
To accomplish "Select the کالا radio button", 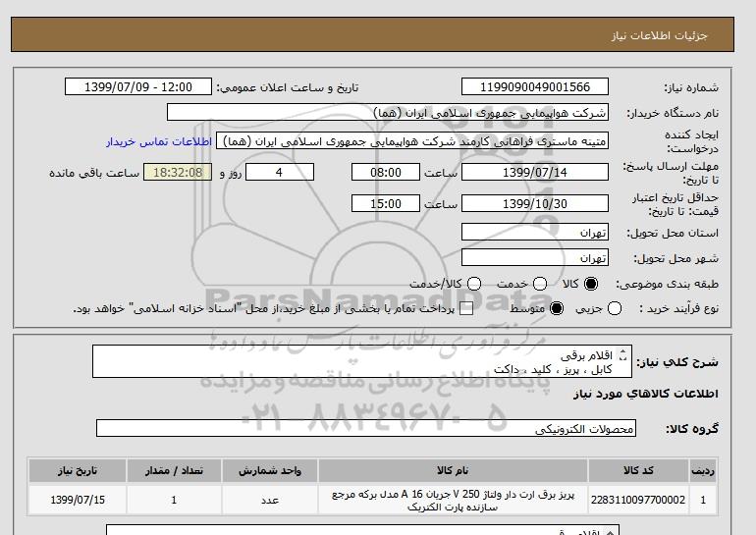I will pyautogui.click(x=591, y=284).
